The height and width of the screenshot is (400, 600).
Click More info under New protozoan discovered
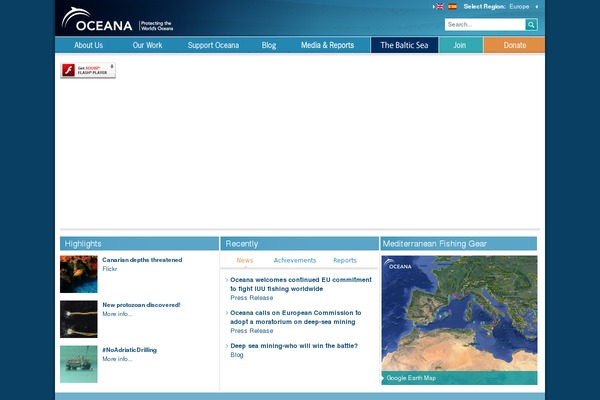tap(117, 314)
